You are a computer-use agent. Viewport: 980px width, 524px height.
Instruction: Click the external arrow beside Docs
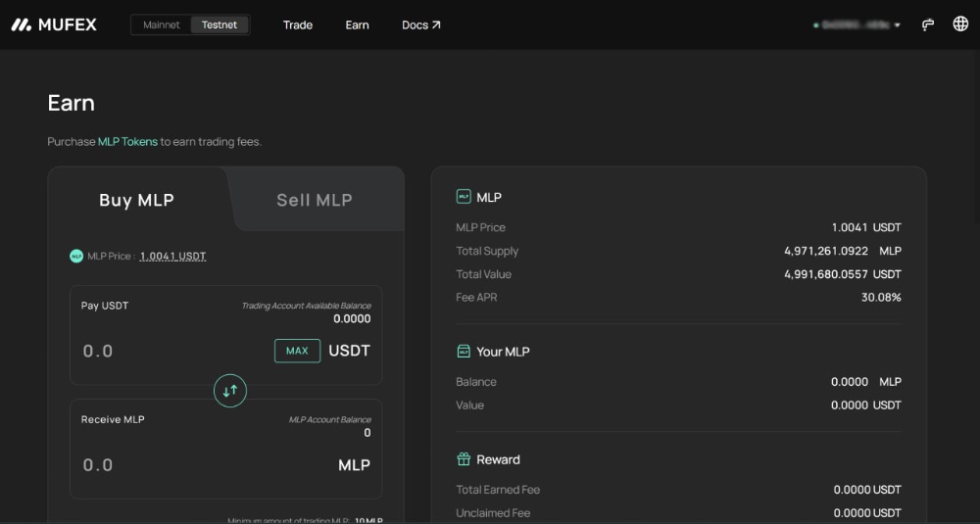(436, 25)
